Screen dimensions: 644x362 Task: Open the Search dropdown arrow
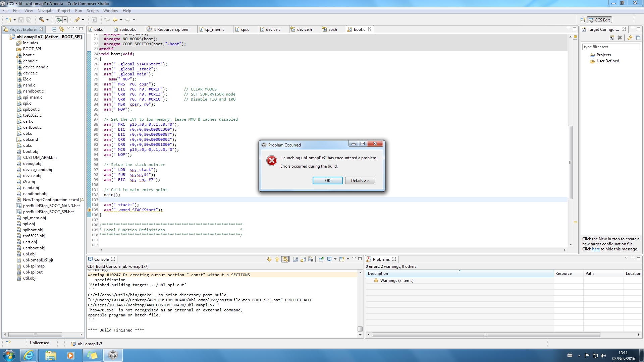point(83,20)
